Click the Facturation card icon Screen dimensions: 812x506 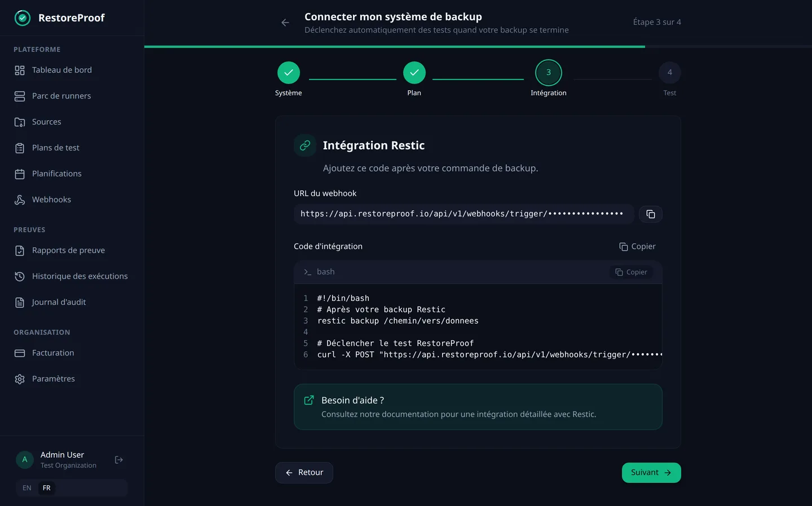tap(20, 353)
